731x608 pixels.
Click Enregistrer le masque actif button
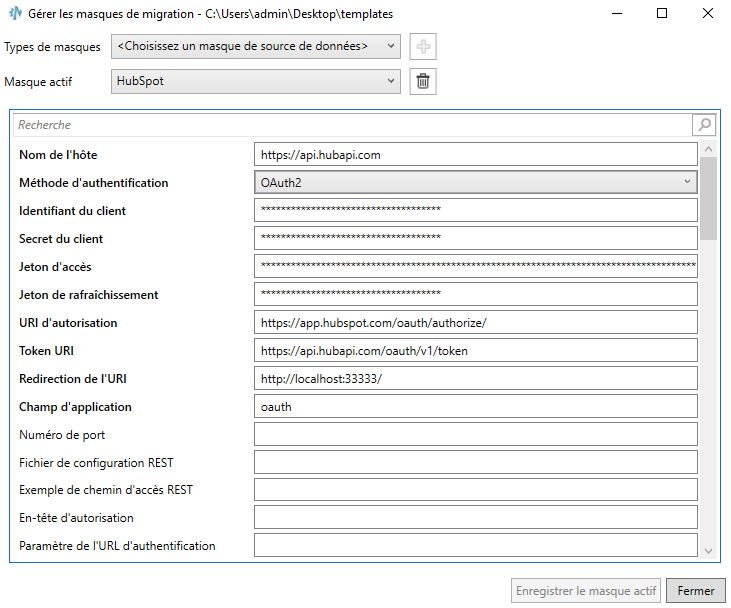[586, 591]
